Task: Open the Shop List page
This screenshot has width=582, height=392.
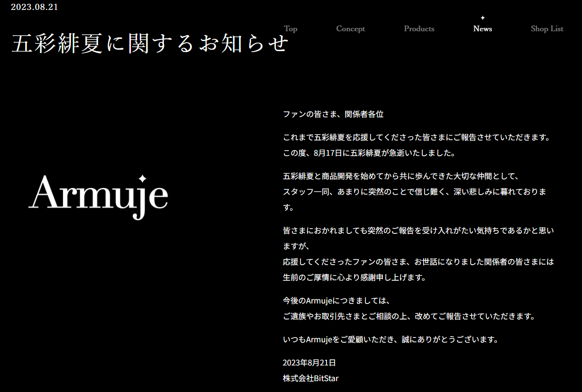Action: tap(546, 29)
